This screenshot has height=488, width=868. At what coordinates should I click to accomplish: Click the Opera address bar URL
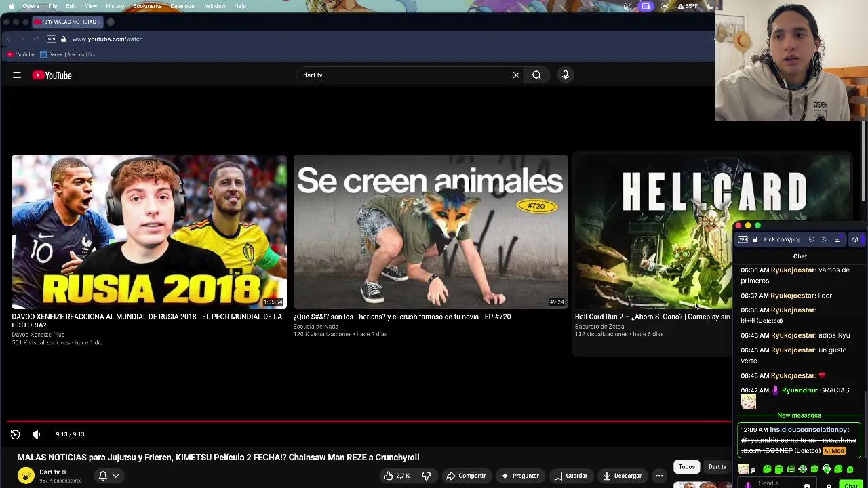tap(107, 39)
